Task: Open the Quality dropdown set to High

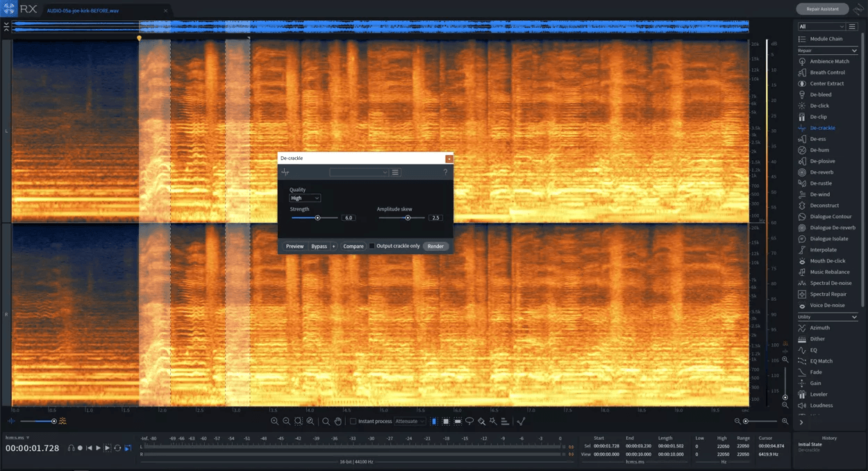Action: [x=305, y=198]
